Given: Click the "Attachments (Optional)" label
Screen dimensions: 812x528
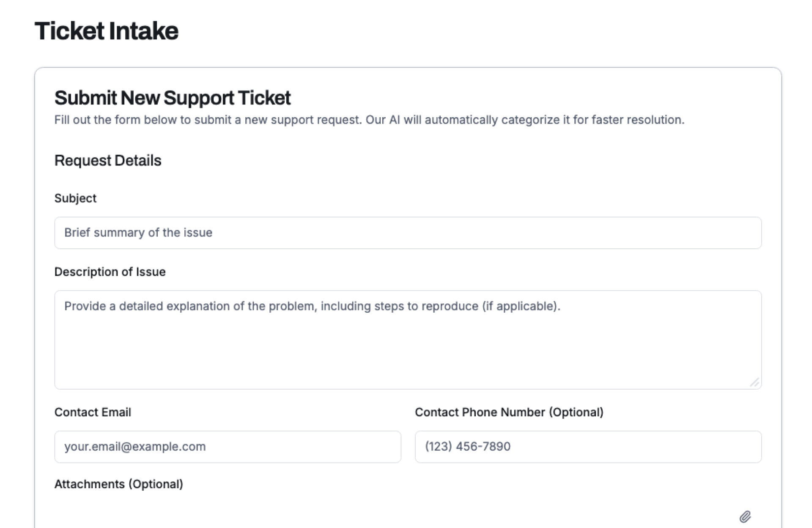Looking at the screenshot, I should coord(118,484).
